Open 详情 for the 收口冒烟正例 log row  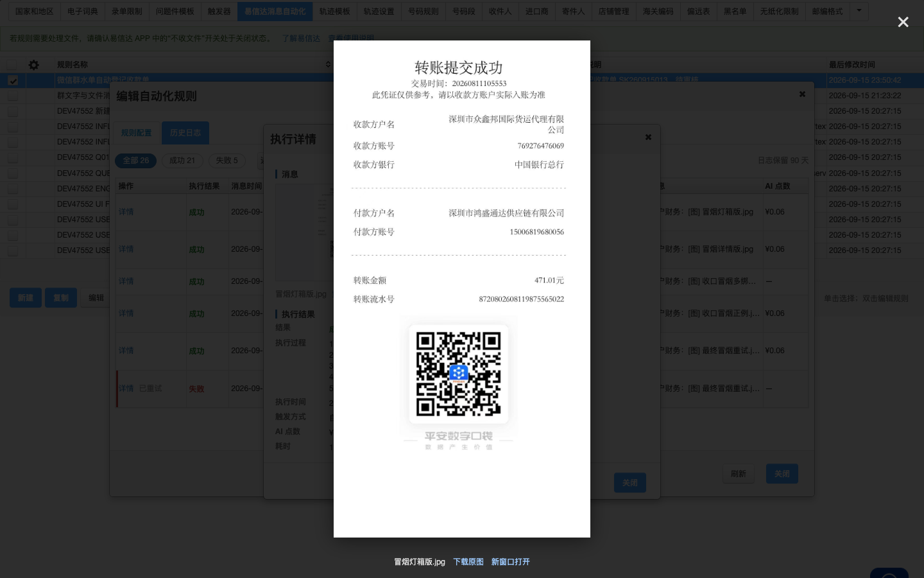pos(126,313)
